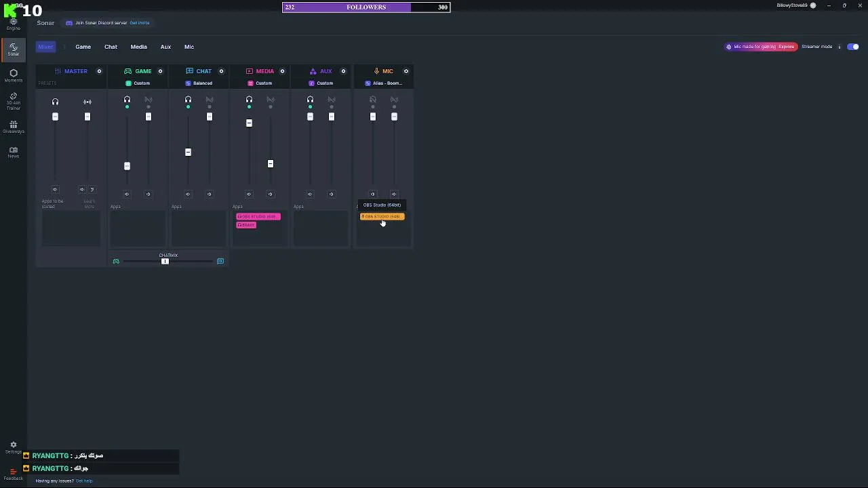This screenshot has width=868, height=488.
Task: Switch to the Game tab
Action: pos(83,47)
